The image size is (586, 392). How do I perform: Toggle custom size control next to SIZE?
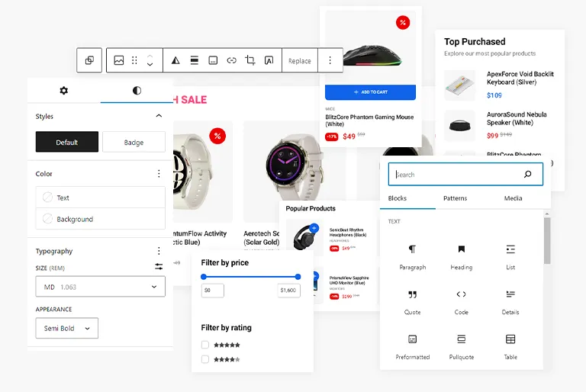159,267
